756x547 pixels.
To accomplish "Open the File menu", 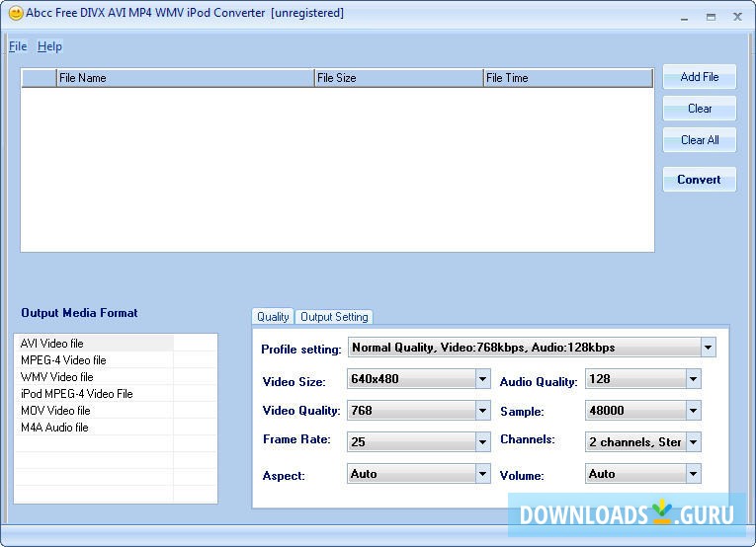I will (18, 46).
